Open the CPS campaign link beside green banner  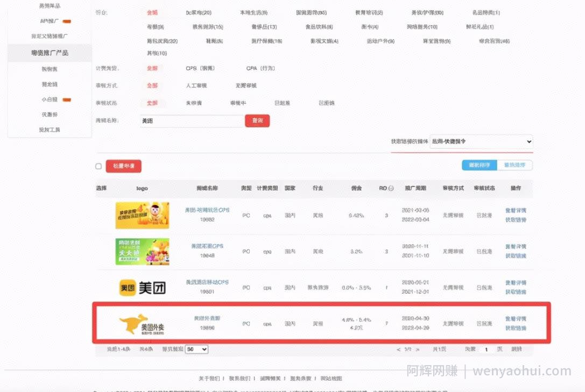pos(207,246)
